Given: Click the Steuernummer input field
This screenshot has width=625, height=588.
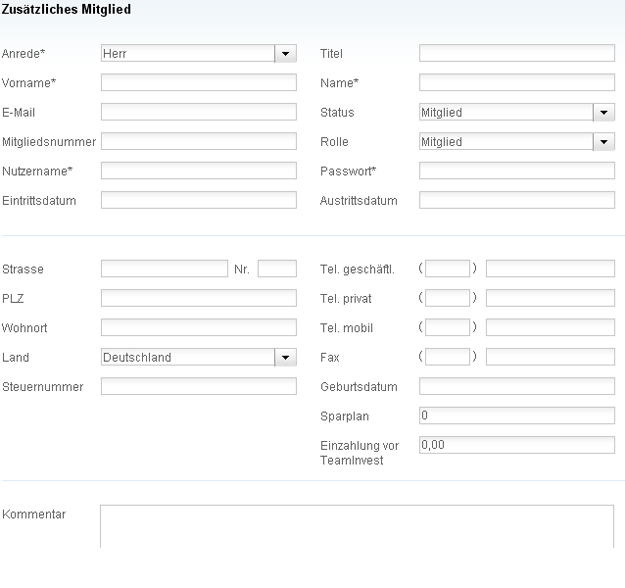Looking at the screenshot, I should pyautogui.click(x=199, y=386).
